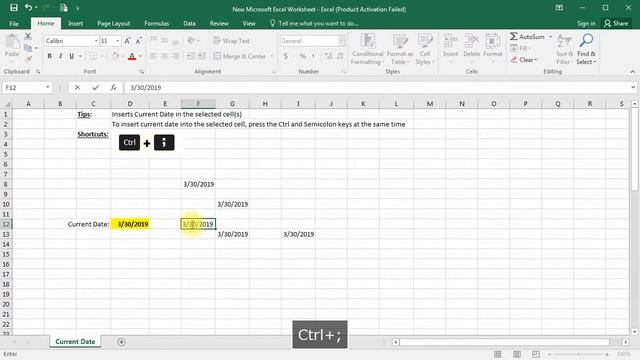This screenshot has width=640, height=360.
Task: Add a new sheet
Action: 121,342
